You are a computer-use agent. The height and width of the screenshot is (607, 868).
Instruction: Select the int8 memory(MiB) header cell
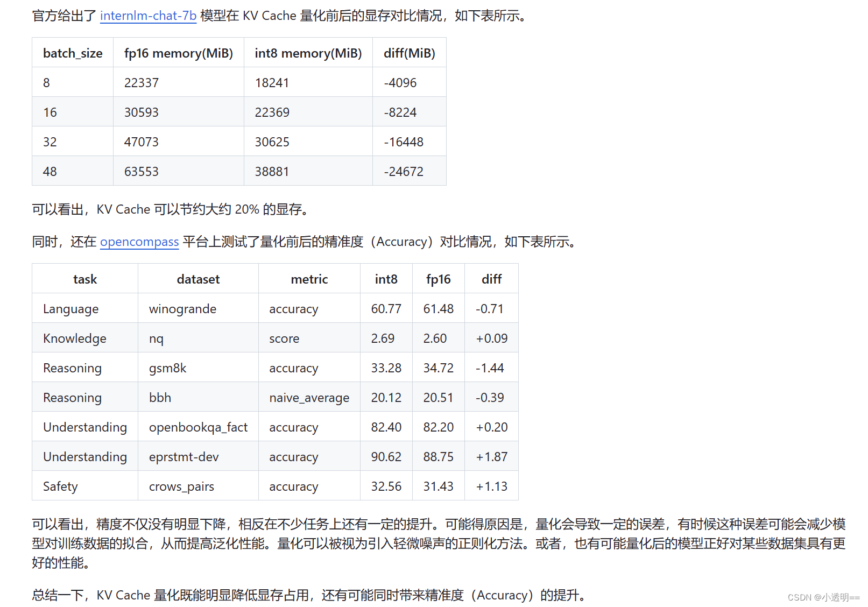tap(308, 53)
